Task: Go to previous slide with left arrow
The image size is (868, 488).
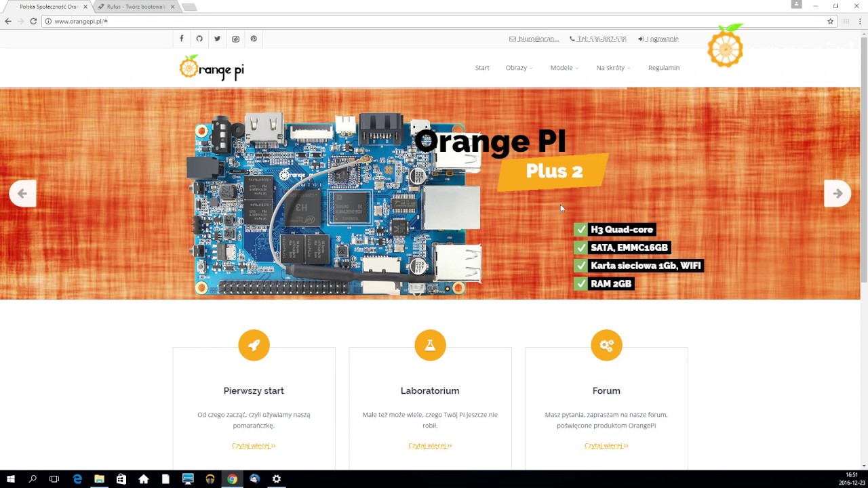Action: click(x=22, y=194)
